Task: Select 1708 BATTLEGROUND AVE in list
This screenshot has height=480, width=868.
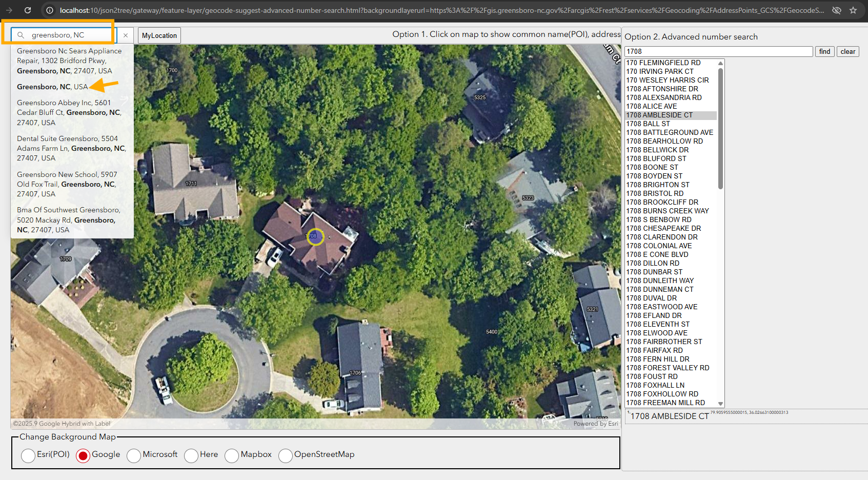Action: (x=670, y=132)
